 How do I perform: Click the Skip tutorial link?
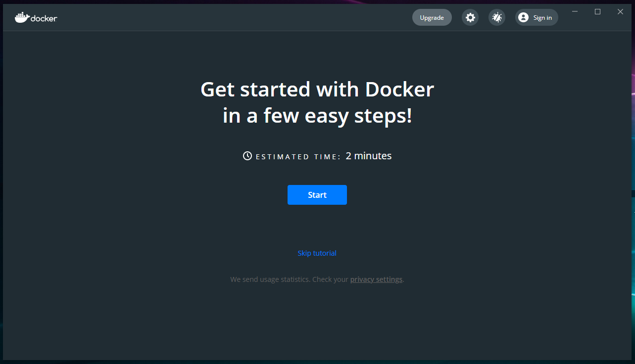tap(317, 253)
